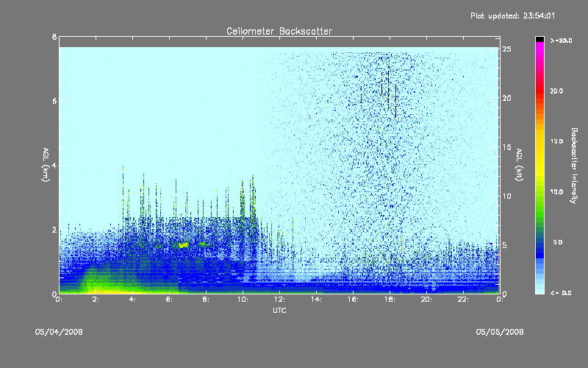This screenshot has width=588, height=368.
Task: Click the tall backscatter spike near 3:30 UTC
Action: pos(123,191)
